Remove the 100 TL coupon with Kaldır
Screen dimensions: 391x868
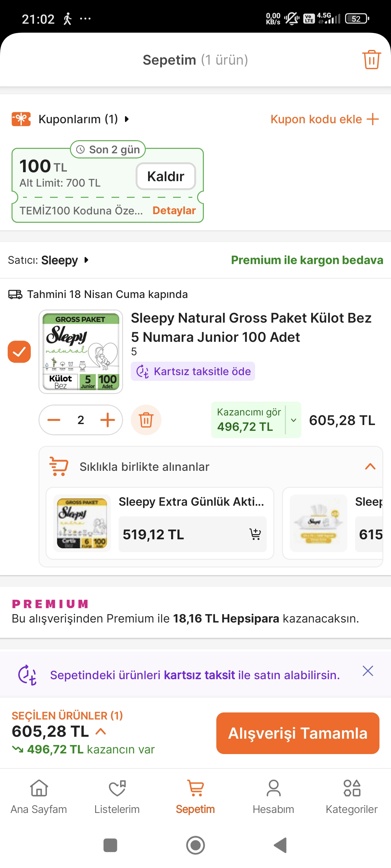click(166, 176)
